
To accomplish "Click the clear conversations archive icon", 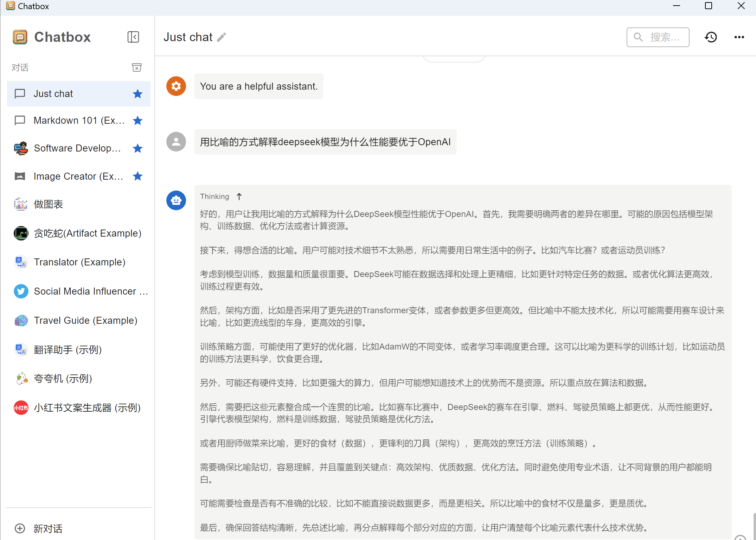I will [x=136, y=67].
